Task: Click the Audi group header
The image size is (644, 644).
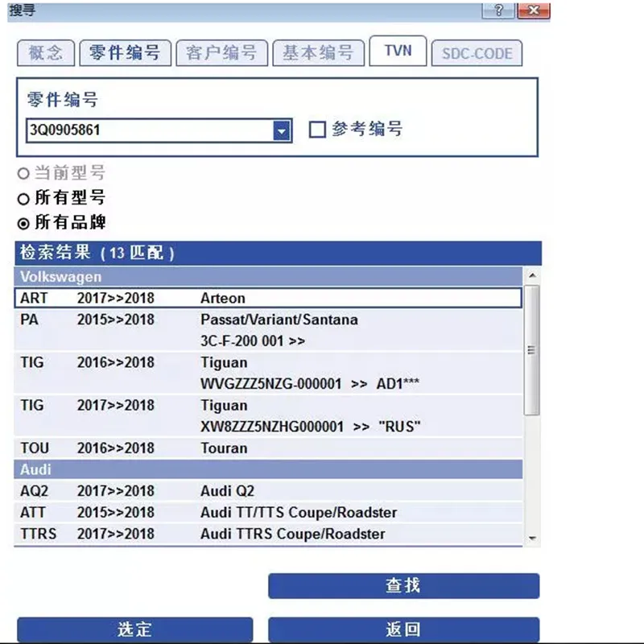Action: [268, 469]
